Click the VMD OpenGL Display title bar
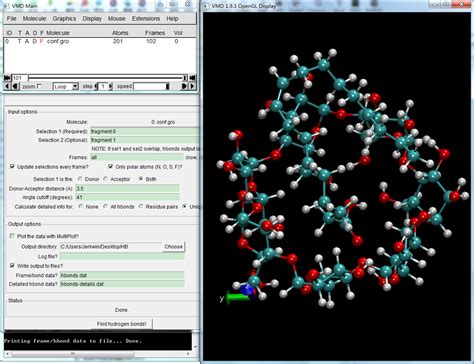This screenshot has width=474, height=364. (x=337, y=6)
